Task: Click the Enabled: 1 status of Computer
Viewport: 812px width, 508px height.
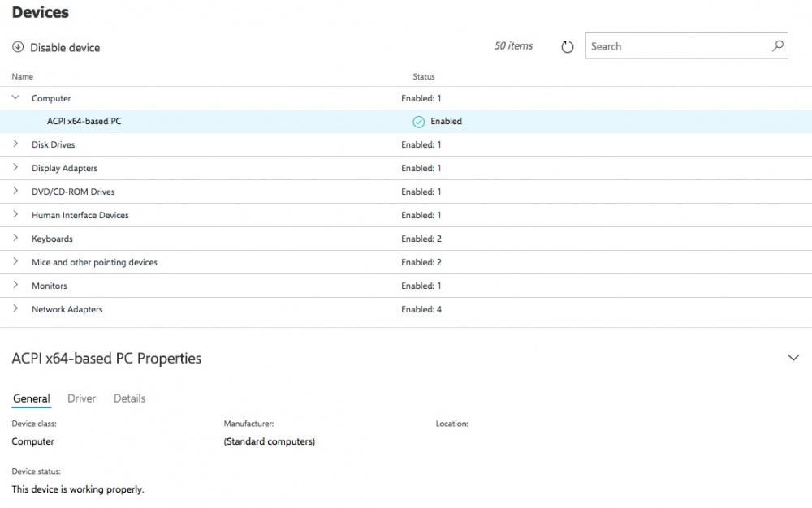Action: point(421,98)
